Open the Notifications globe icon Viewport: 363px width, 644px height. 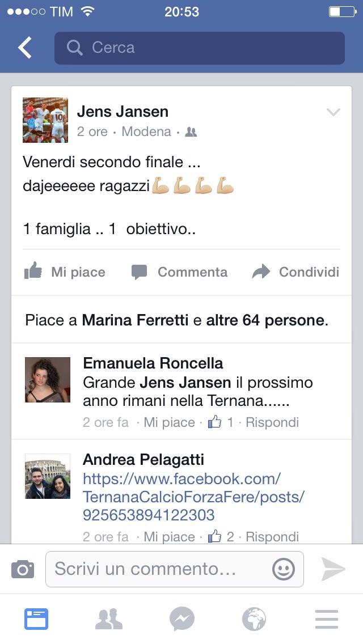point(254,619)
